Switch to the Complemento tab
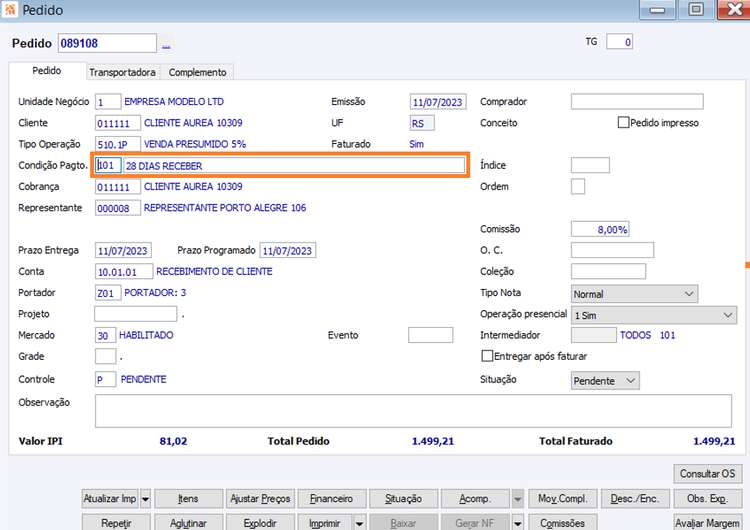This screenshot has height=530, width=750. click(x=197, y=72)
